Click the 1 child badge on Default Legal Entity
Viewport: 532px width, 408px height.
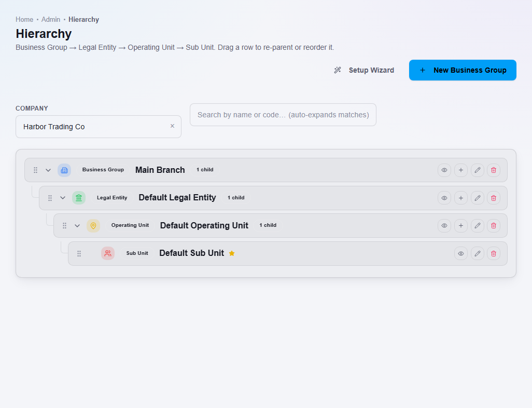click(x=236, y=198)
